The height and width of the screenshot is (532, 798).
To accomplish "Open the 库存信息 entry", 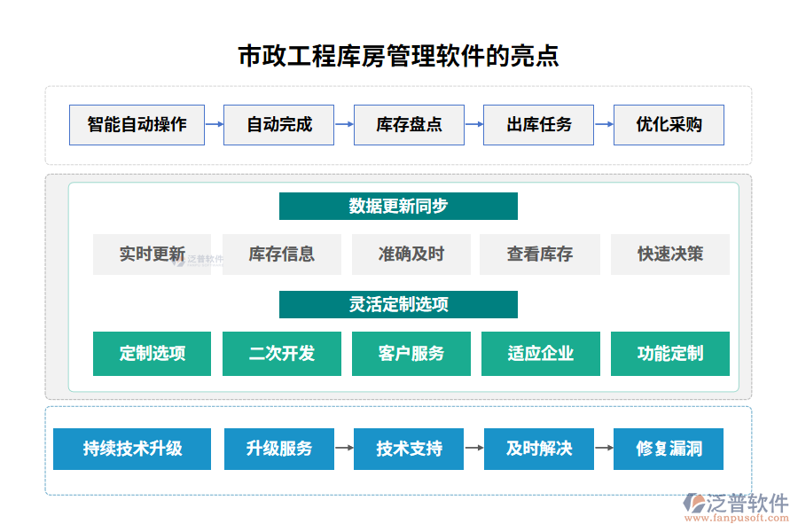I will (282, 254).
